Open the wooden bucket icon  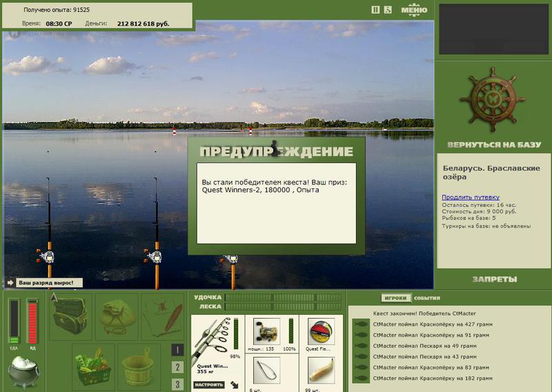click(x=138, y=366)
